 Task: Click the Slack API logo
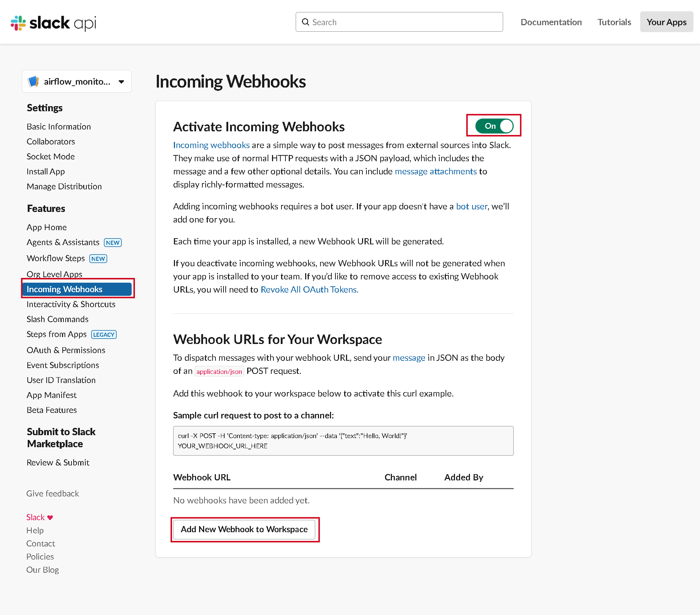54,23
